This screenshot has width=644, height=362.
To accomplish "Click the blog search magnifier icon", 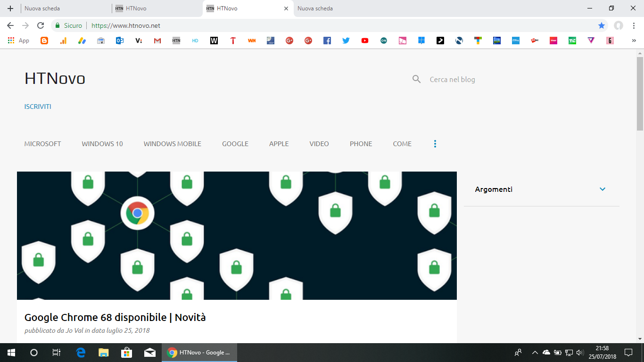I will 416,79.
